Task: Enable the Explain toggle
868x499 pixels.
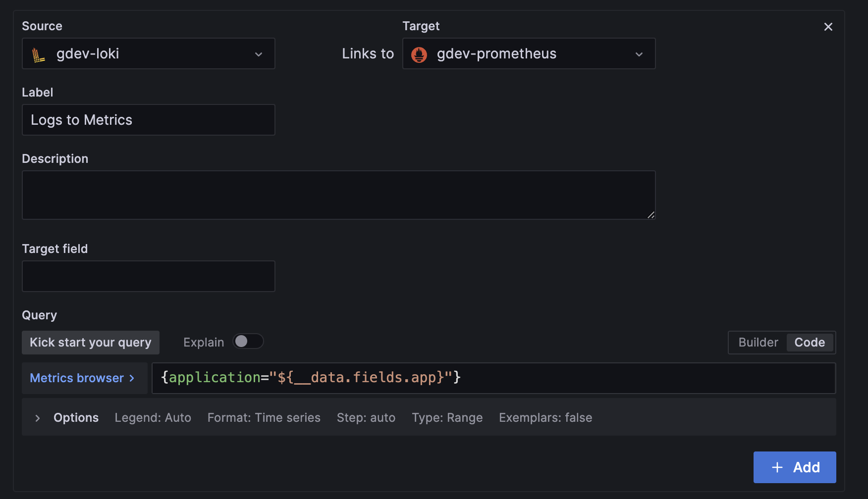Action: click(248, 341)
